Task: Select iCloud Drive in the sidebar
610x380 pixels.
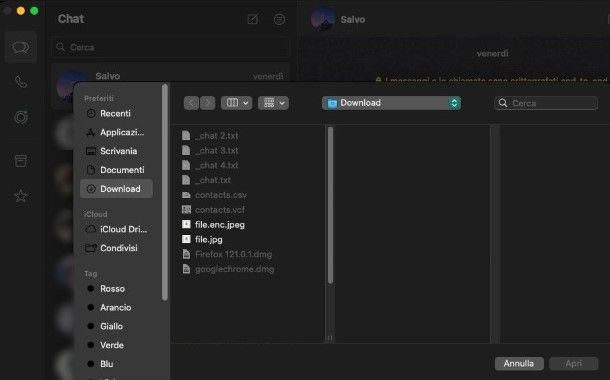Action: pyautogui.click(x=116, y=229)
